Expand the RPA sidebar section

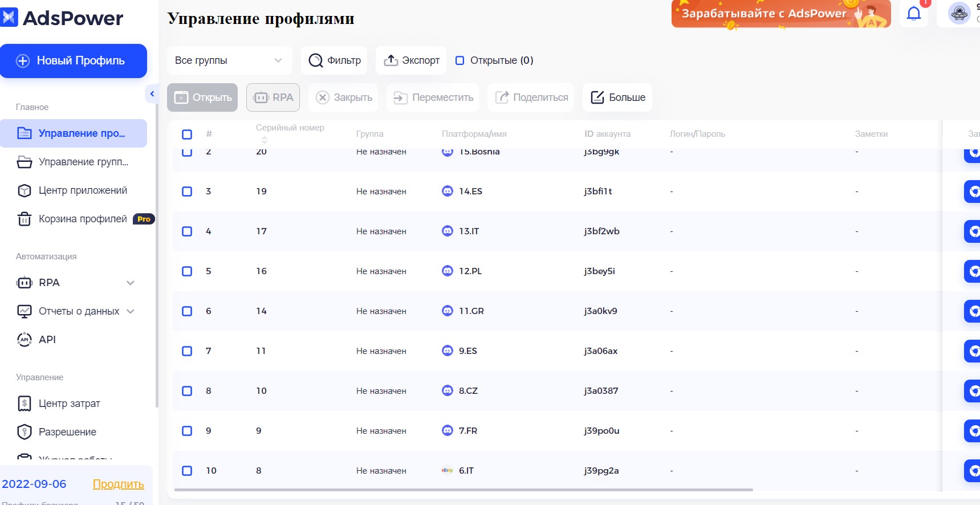tap(131, 283)
